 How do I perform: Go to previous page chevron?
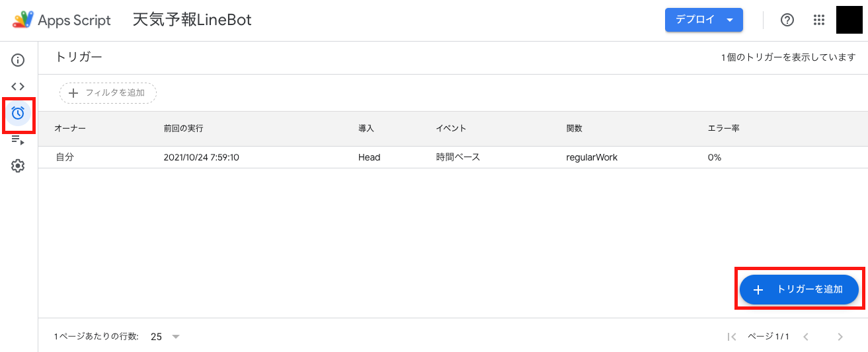click(805, 337)
